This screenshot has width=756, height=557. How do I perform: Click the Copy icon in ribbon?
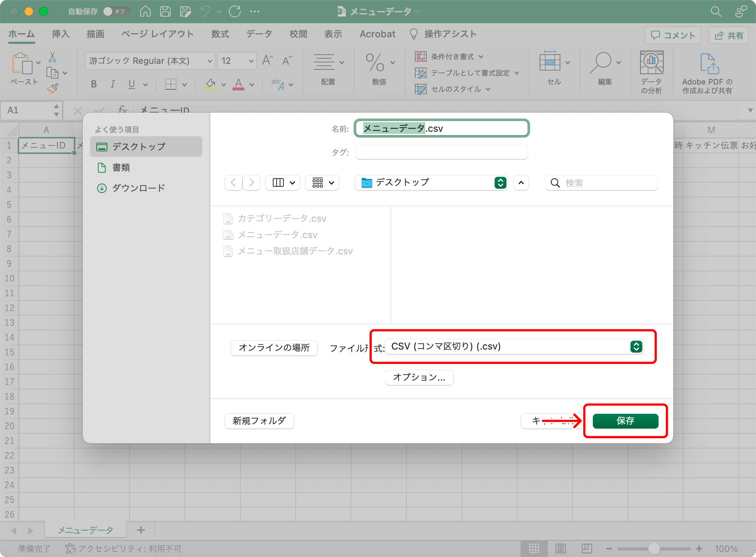tap(52, 73)
